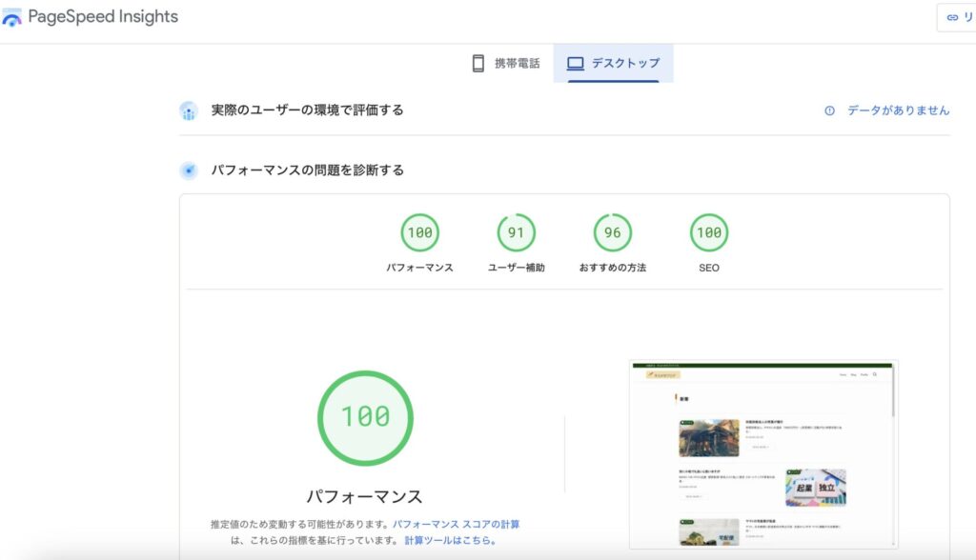Screen dimensions: 976x560
Task: Click the icon beside 実際のユーザーの環境で評価する
Action: (189, 110)
